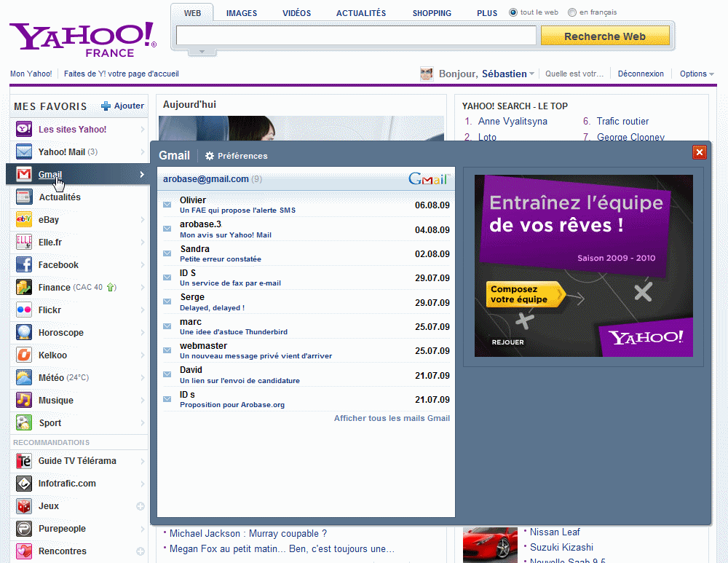Click the Elle.fr icon
Screen dimensions: 728x563
[x=24, y=242]
